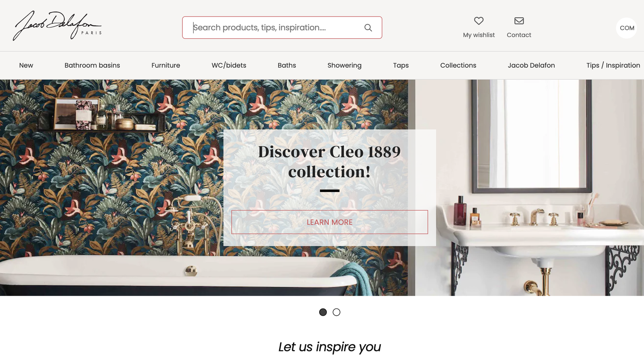Open the Collections menu
Image resolution: width=644 pixels, height=358 pixels.
(x=458, y=65)
